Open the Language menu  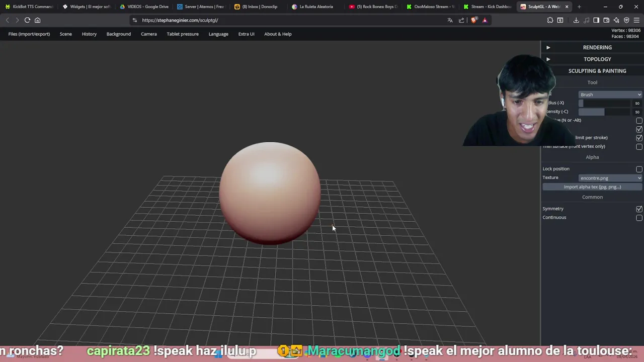pyautogui.click(x=218, y=34)
